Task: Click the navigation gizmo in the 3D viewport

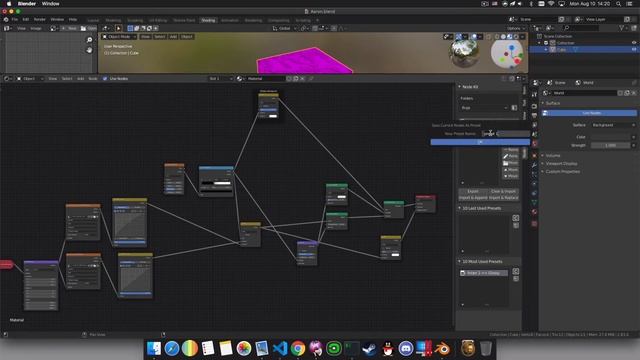Action: coord(507,54)
